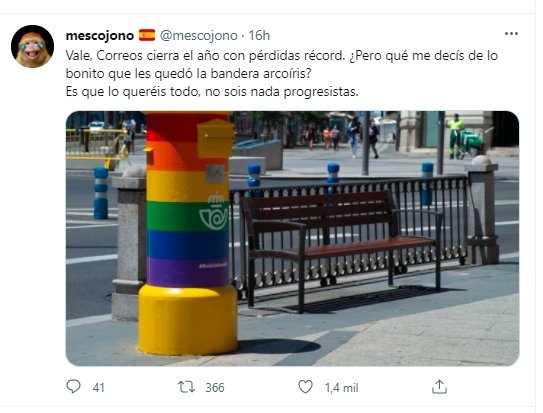Click the reply speech bubble icon

pyautogui.click(x=73, y=387)
